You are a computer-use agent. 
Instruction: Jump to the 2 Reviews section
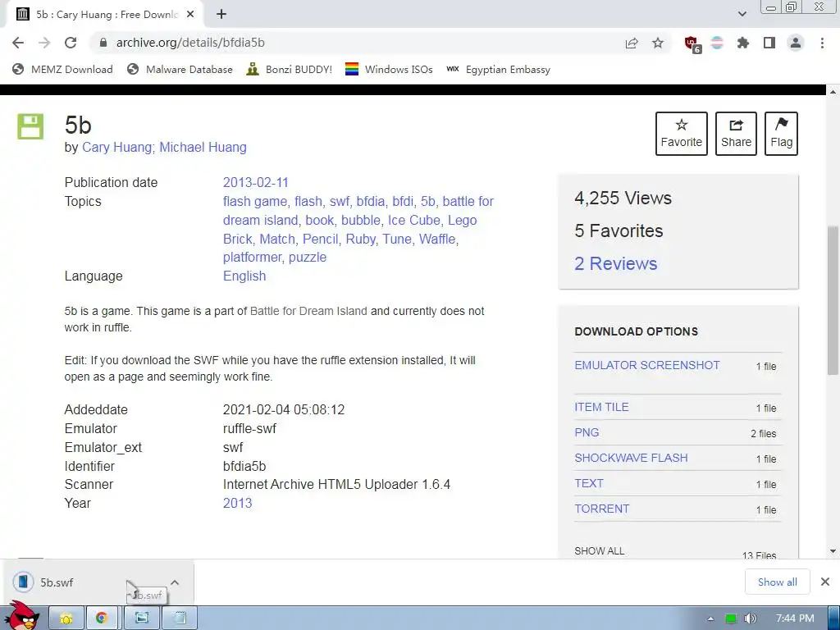(615, 263)
